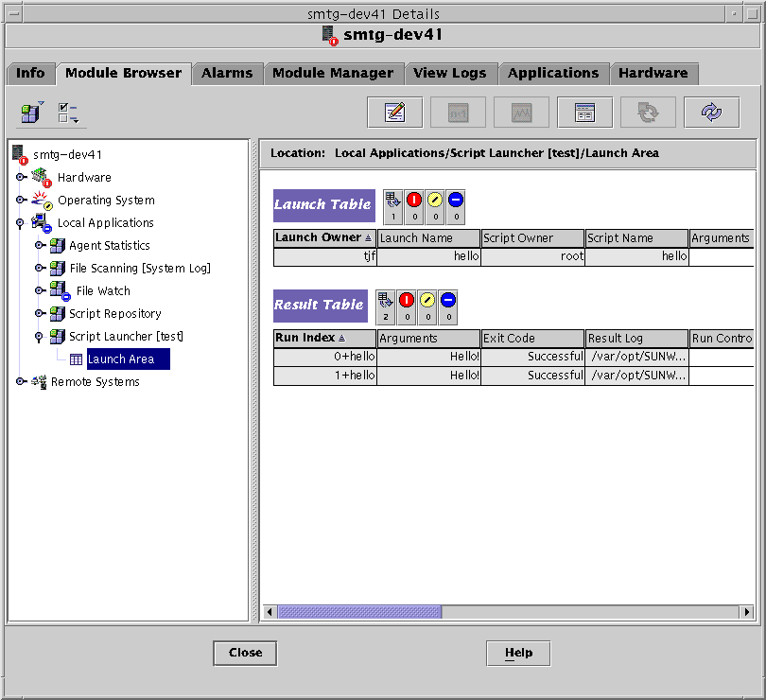The height and width of the screenshot is (700, 766).
Task: Click the table view toolbar button
Action: pyautogui.click(x=584, y=113)
